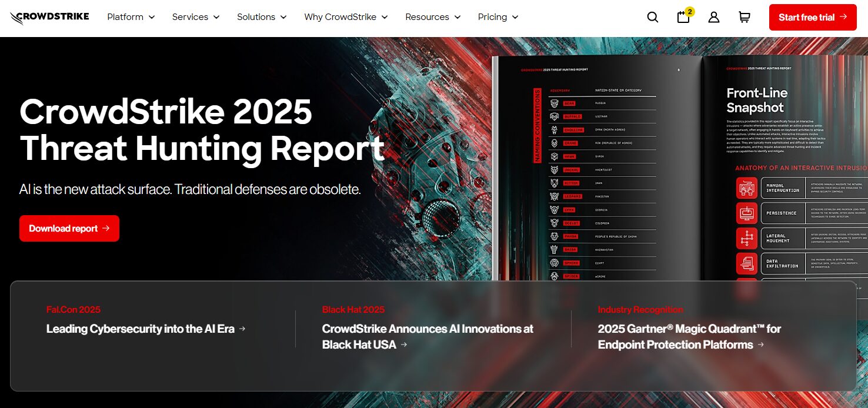Open the Solutions menu
This screenshot has width=868, height=408.
click(262, 17)
